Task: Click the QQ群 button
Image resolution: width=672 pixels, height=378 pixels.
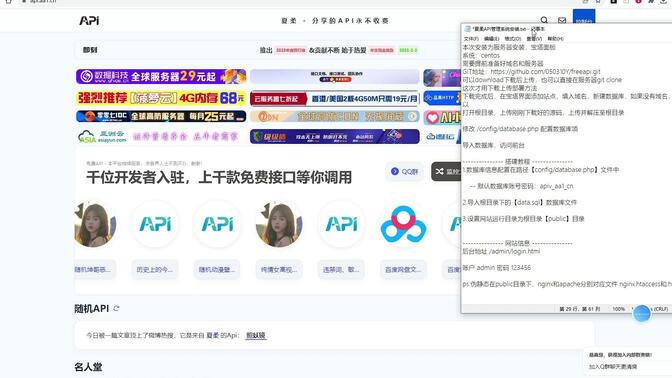Action: tap(404, 171)
